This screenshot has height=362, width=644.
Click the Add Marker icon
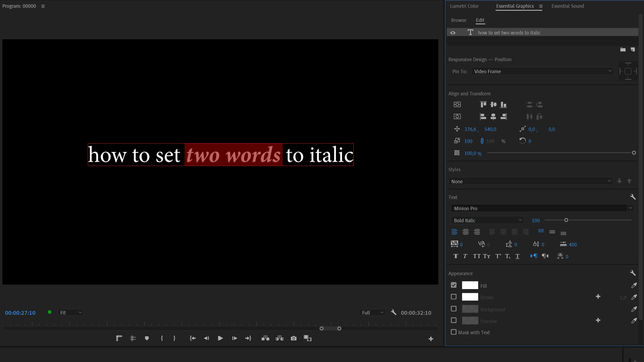click(x=147, y=338)
